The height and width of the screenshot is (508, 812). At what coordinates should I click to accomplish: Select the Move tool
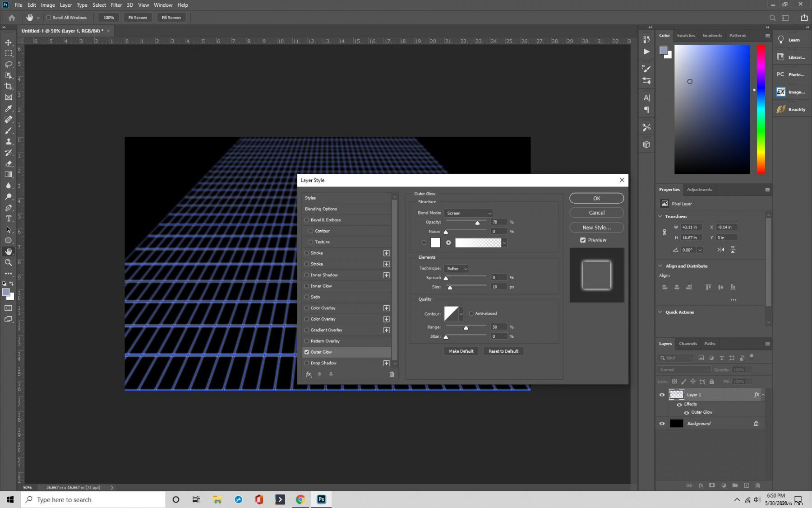tap(8, 42)
